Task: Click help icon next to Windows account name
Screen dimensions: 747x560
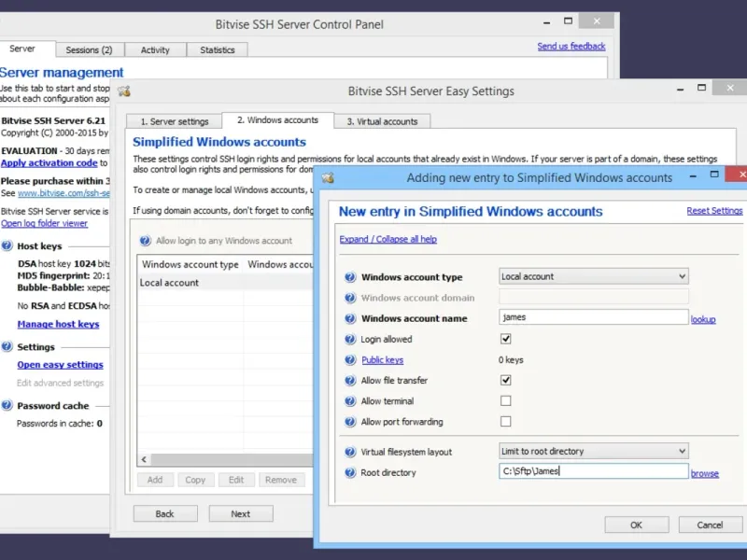Action: (x=350, y=318)
